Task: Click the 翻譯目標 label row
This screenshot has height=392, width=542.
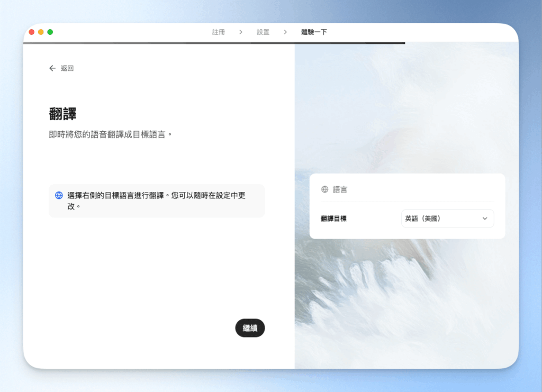Action: 333,218
